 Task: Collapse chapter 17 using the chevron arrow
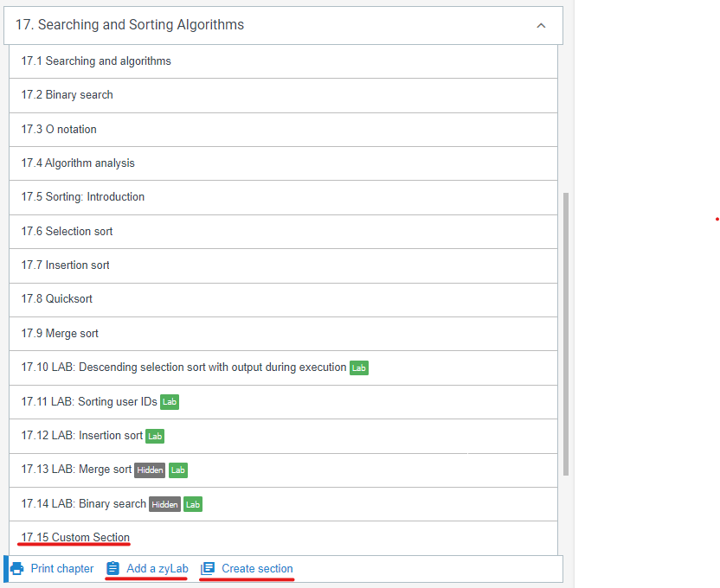[x=541, y=26]
